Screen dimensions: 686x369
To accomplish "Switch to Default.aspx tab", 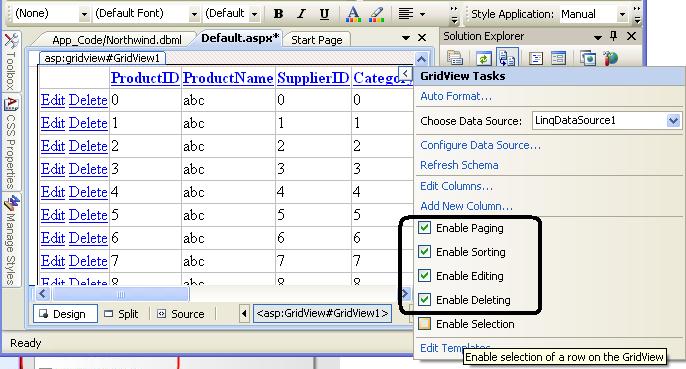I will [240, 38].
